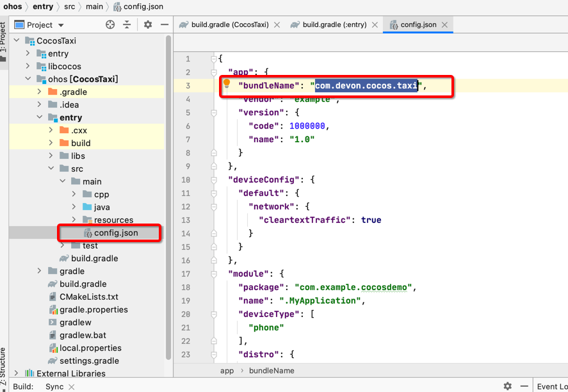Switch to build.gradle (:entry) tab

tap(334, 25)
